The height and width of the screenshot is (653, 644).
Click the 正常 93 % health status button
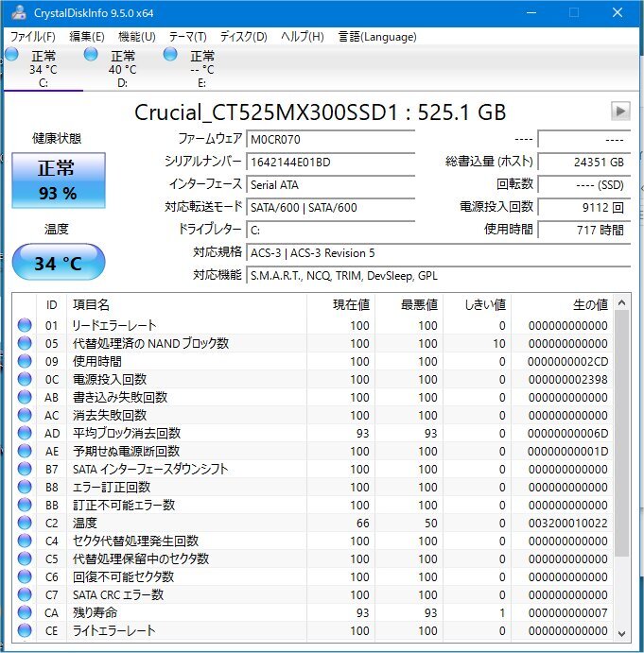pyautogui.click(x=59, y=180)
